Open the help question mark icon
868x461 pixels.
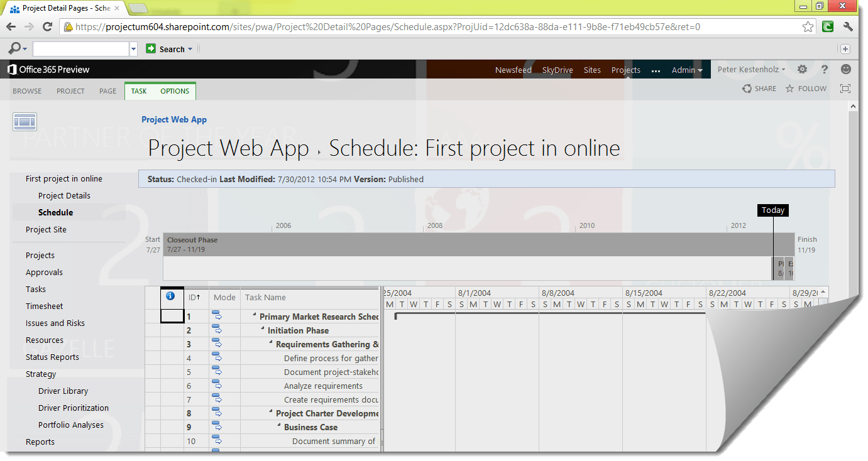click(825, 69)
